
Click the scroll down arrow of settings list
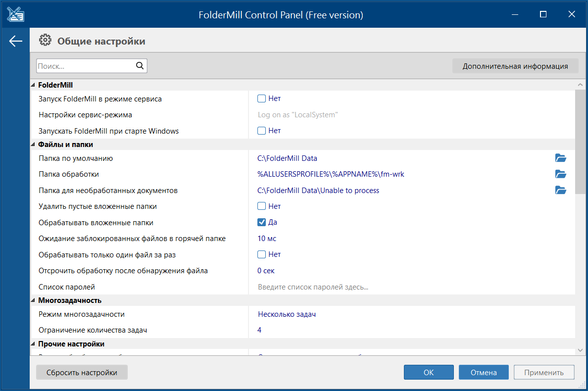tap(581, 350)
